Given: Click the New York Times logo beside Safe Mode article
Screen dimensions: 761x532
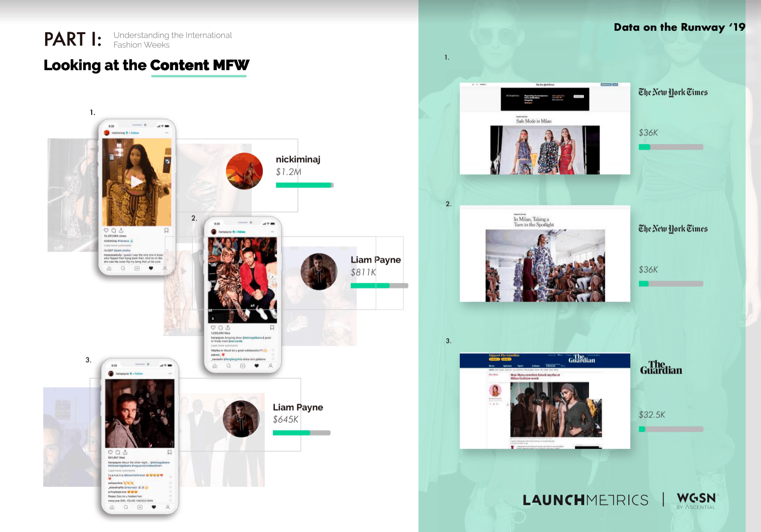Looking at the screenshot, I should tap(673, 92).
